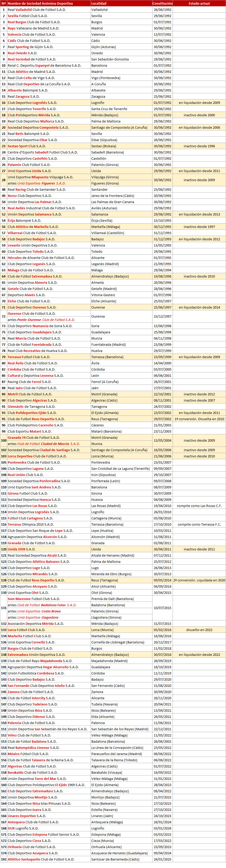
Task: Click Atlético Sanluqueño Club de Fútbol link
Action: [41, 859]
